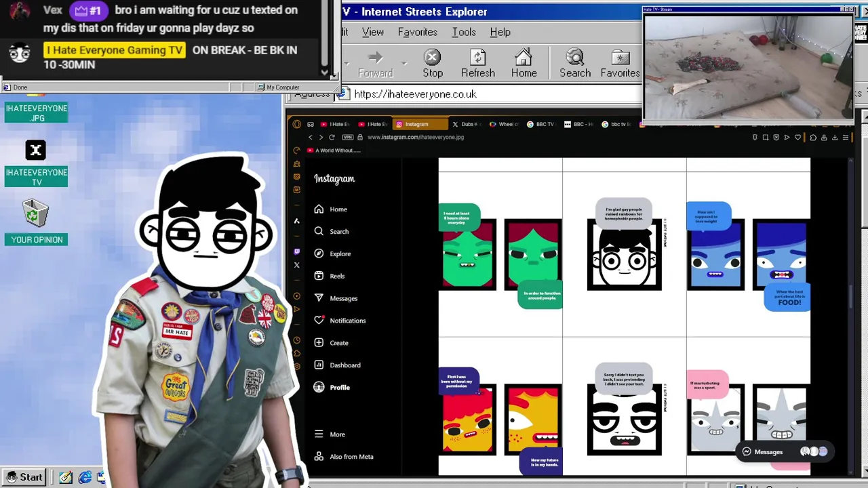
Task: Switch to the Wheel of tab
Action: click(x=504, y=124)
